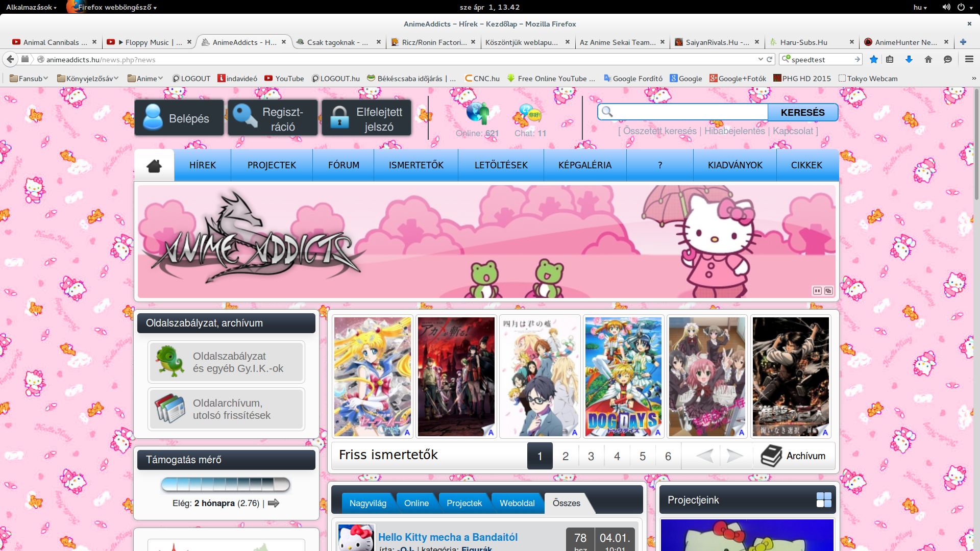Click the support meter arrow icon
Screen dimensions: 980x551
[x=274, y=503]
